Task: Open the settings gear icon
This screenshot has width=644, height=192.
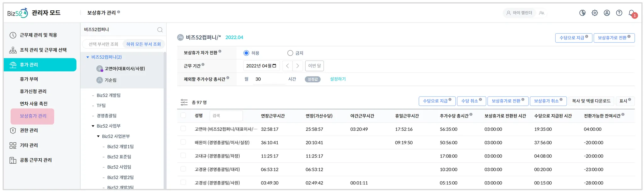Action: (x=595, y=13)
